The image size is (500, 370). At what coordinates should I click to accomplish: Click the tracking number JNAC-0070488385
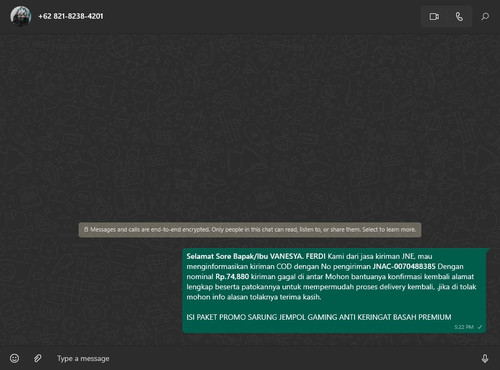(404, 266)
